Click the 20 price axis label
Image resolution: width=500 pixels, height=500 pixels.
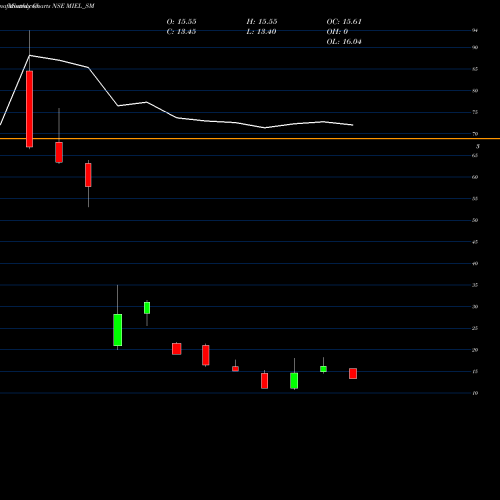tap(475, 350)
